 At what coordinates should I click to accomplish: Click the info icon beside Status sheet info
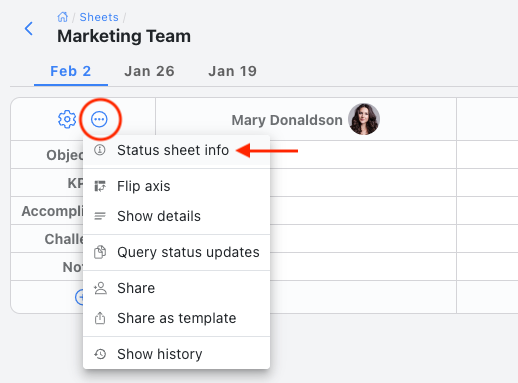(x=100, y=150)
